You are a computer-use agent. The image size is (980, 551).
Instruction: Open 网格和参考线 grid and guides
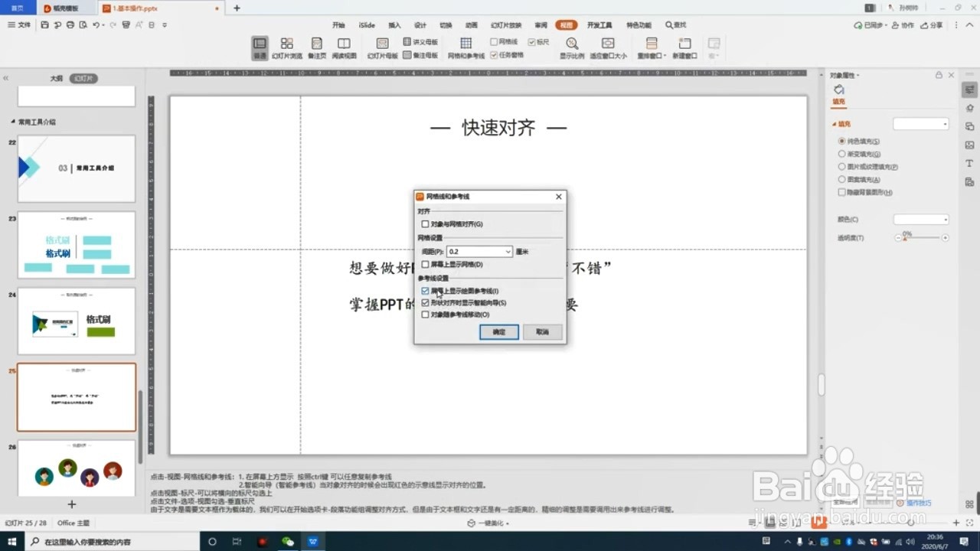465,47
